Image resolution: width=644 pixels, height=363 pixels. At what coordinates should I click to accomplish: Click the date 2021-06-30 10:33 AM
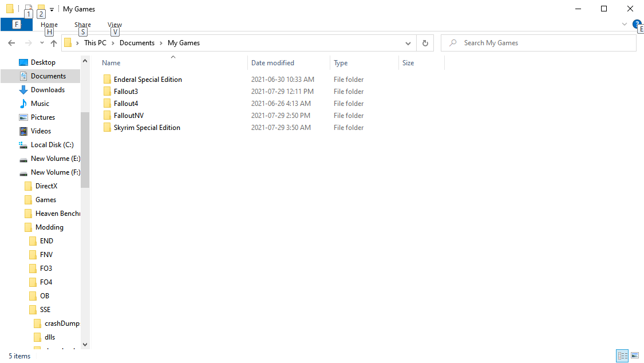pos(283,79)
